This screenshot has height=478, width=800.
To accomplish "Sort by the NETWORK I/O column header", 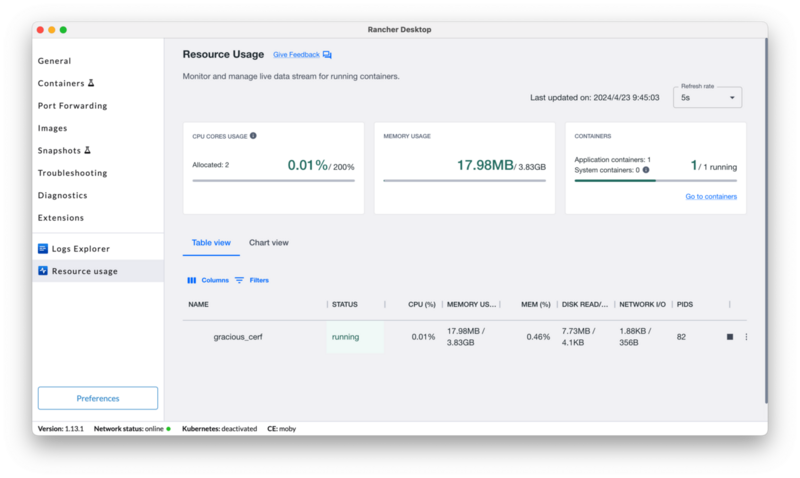I will pos(642,305).
